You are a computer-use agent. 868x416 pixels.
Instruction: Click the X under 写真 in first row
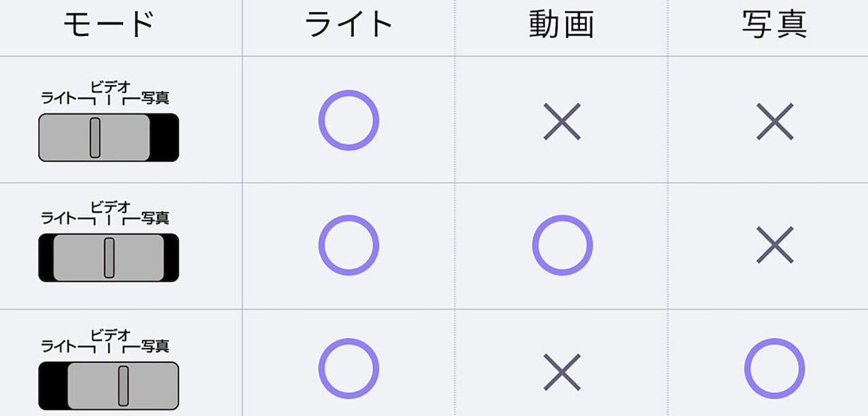point(775,121)
